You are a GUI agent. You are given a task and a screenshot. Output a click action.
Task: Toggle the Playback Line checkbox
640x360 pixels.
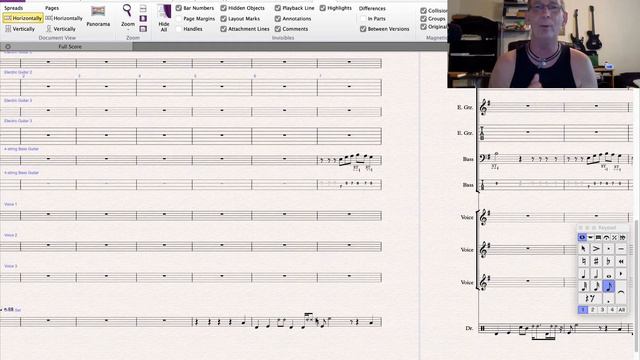coord(278,8)
